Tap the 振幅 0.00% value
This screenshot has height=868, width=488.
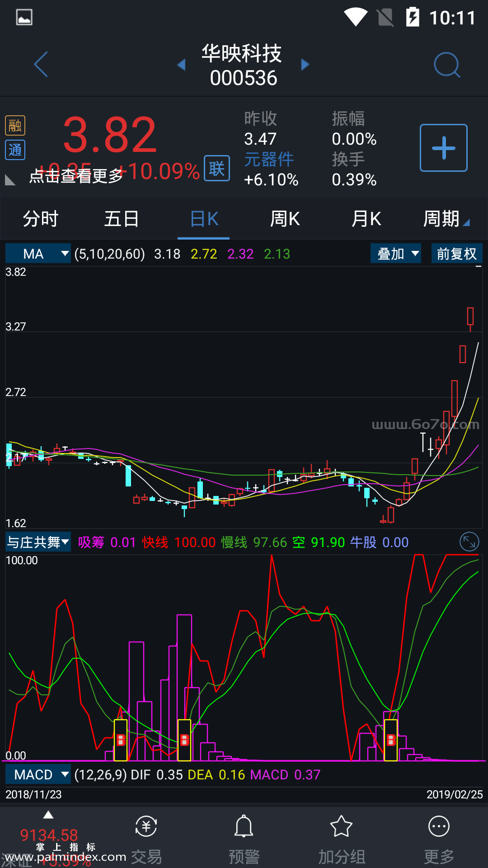coord(354,139)
